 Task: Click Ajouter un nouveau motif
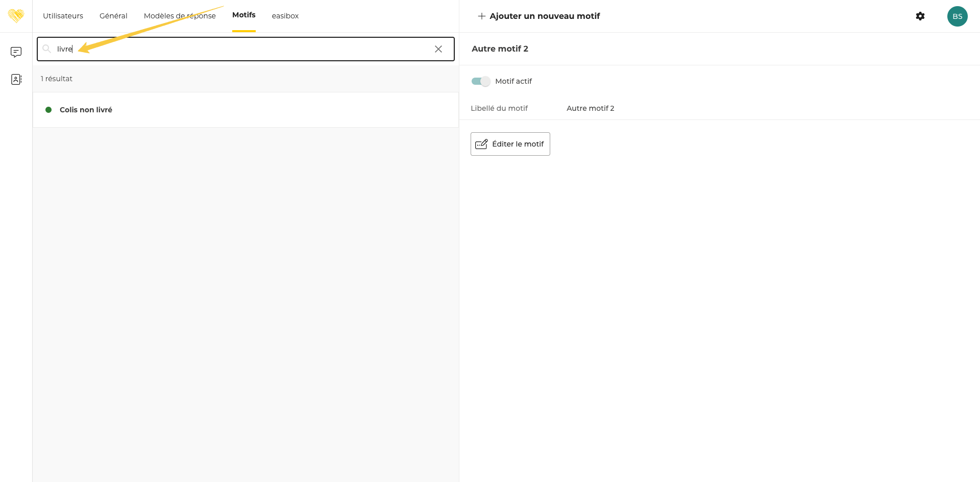[x=544, y=16]
